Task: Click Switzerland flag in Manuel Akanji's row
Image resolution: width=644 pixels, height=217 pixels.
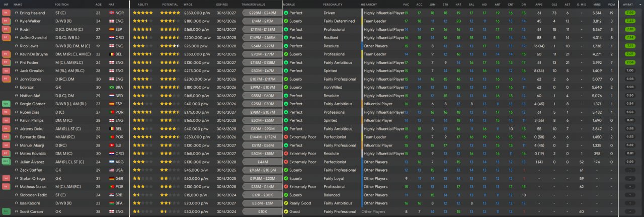Action: [111, 145]
